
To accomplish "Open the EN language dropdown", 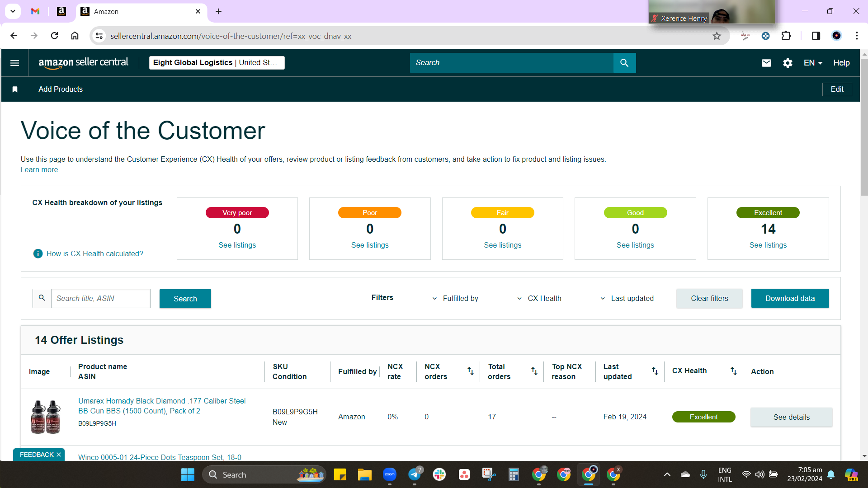I will point(813,63).
